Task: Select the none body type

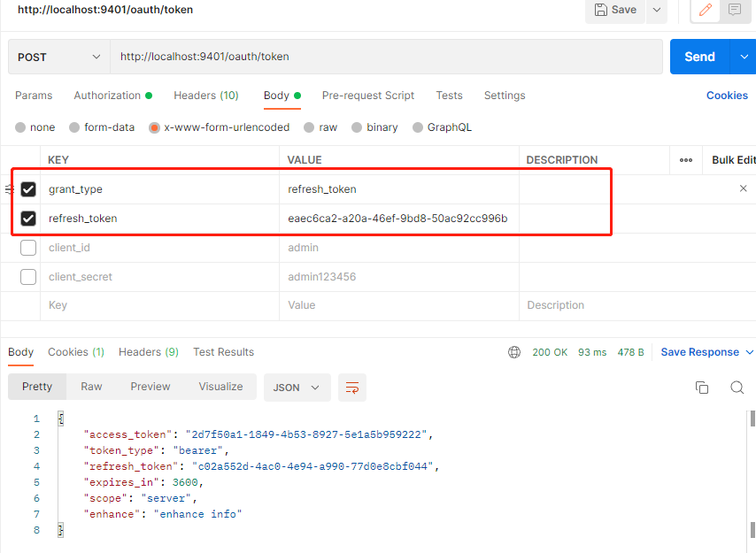Action: coord(20,127)
